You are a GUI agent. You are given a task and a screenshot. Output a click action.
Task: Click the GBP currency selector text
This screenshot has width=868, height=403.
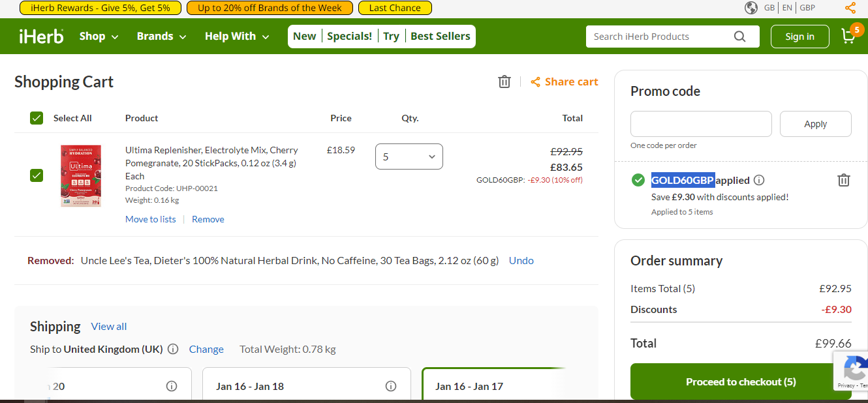tap(807, 8)
